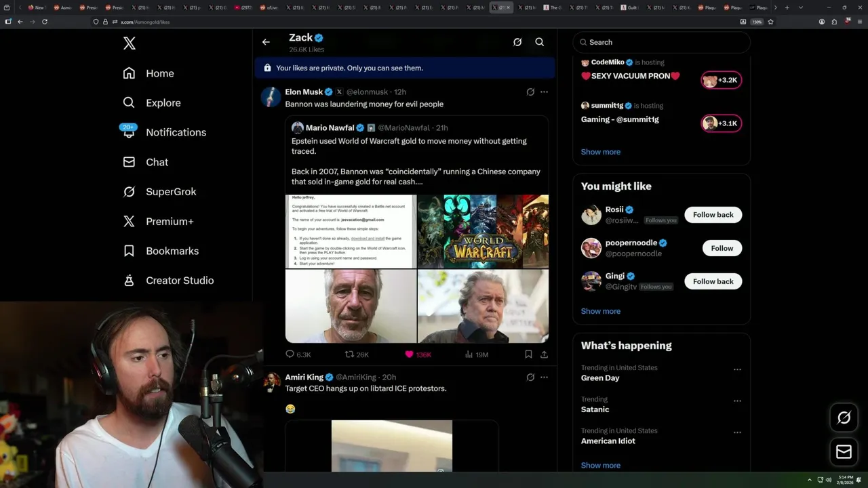Join CodeMiko space with +3.2K listeners
The height and width of the screenshot is (488, 868).
click(x=721, y=80)
